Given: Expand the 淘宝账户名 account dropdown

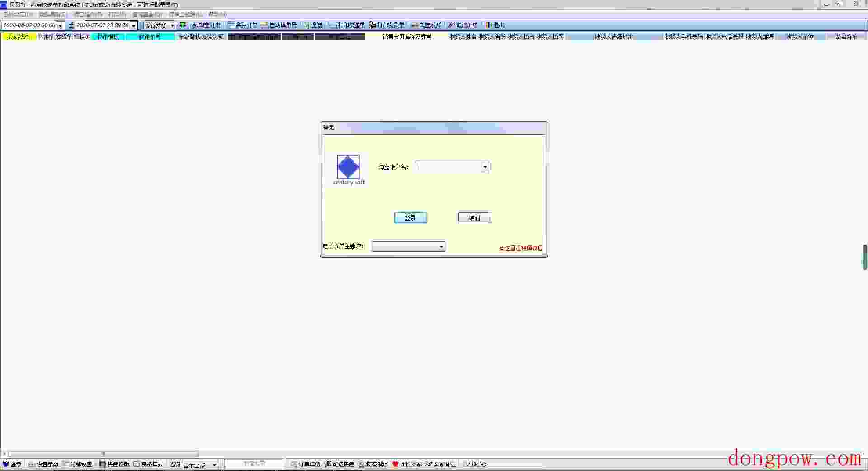Looking at the screenshot, I should point(485,167).
